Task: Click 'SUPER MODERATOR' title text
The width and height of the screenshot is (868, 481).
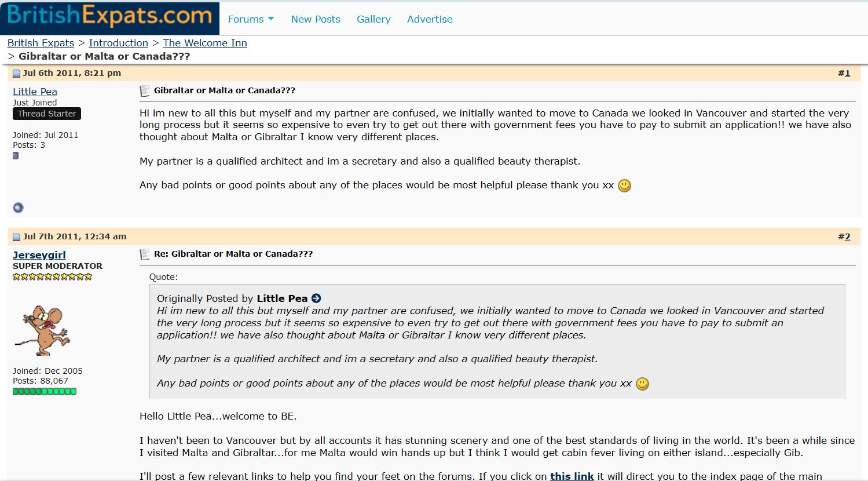Action: pos(57,266)
